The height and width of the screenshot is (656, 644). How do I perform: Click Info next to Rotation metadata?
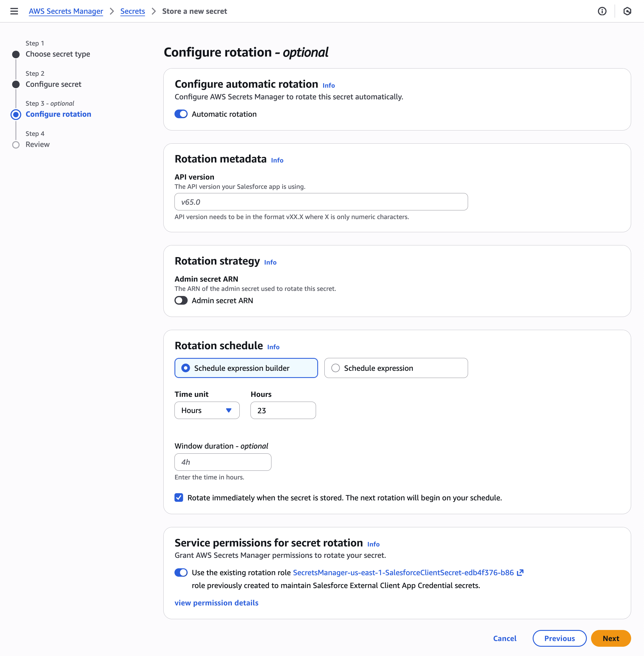[x=277, y=160]
